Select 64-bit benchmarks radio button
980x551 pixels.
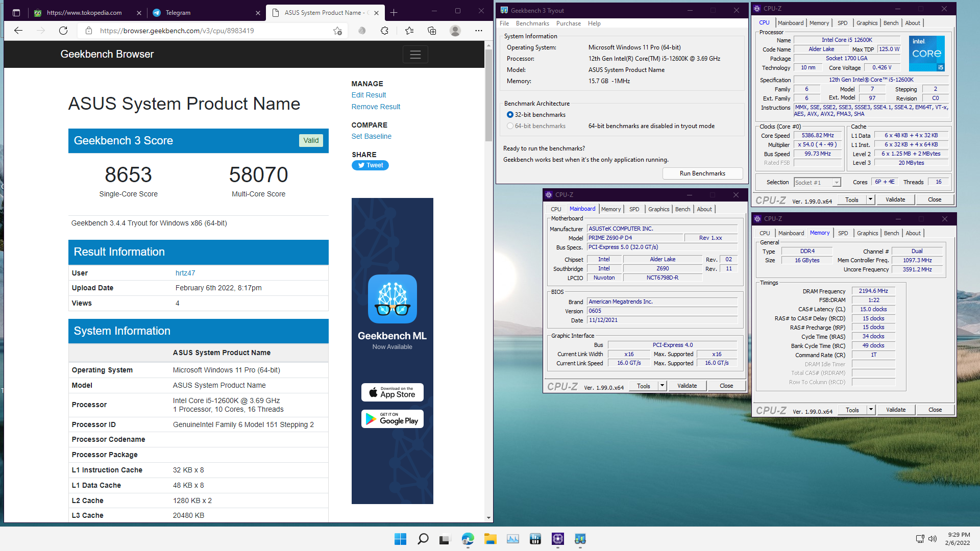(x=510, y=126)
